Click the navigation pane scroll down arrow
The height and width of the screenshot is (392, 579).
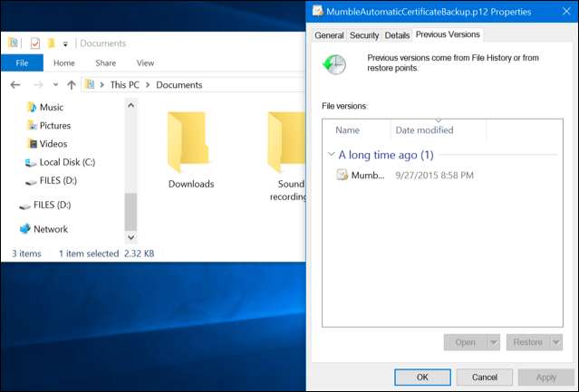coord(130,237)
